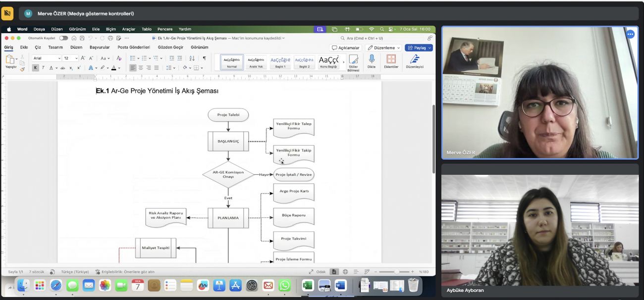Screen dimensions: 644x300
Task: Apply subscript formatting
Action: coord(71,68)
